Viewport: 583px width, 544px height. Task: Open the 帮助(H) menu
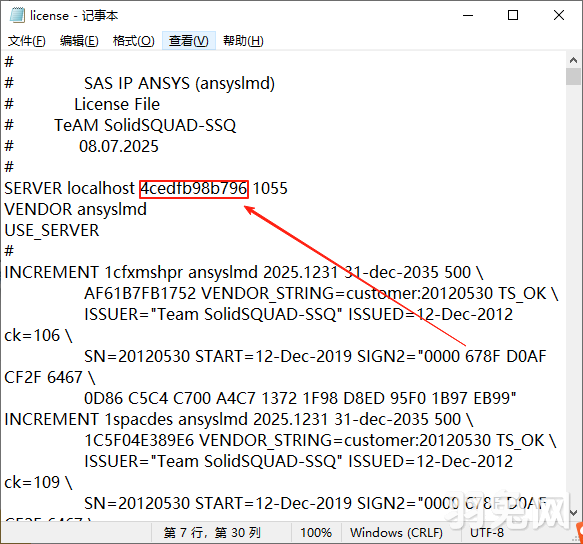(x=243, y=41)
